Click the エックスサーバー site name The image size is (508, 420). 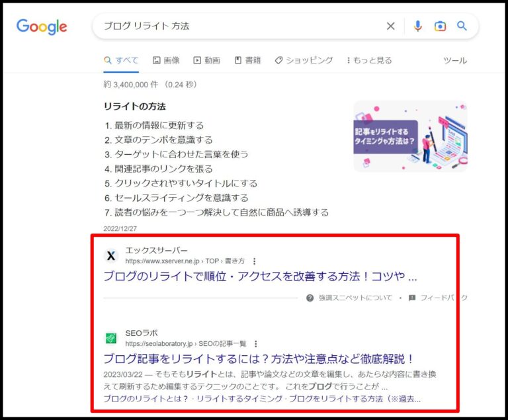click(x=156, y=251)
